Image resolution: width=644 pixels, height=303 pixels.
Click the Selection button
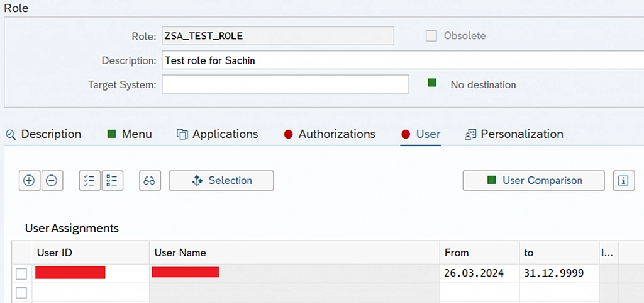pyautogui.click(x=221, y=181)
